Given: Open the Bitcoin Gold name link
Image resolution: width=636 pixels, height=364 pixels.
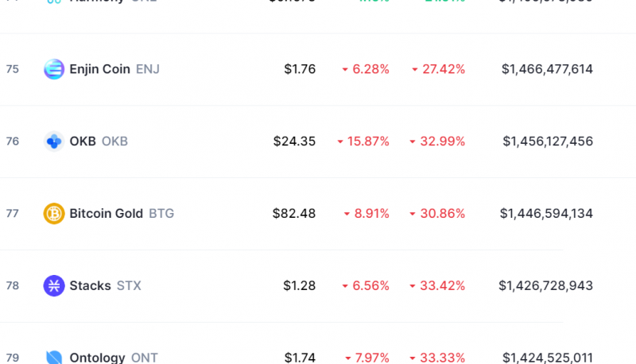Looking at the screenshot, I should click(x=107, y=213).
